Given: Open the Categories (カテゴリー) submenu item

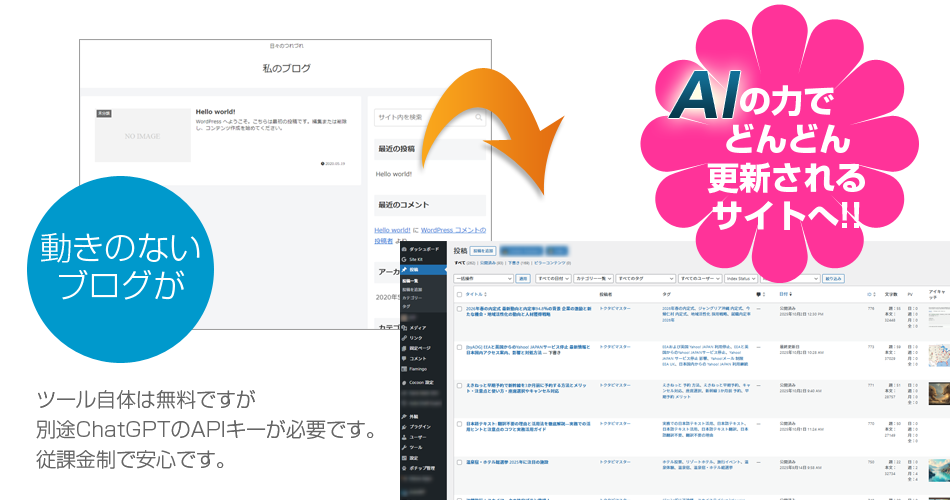Looking at the screenshot, I should (412, 298).
